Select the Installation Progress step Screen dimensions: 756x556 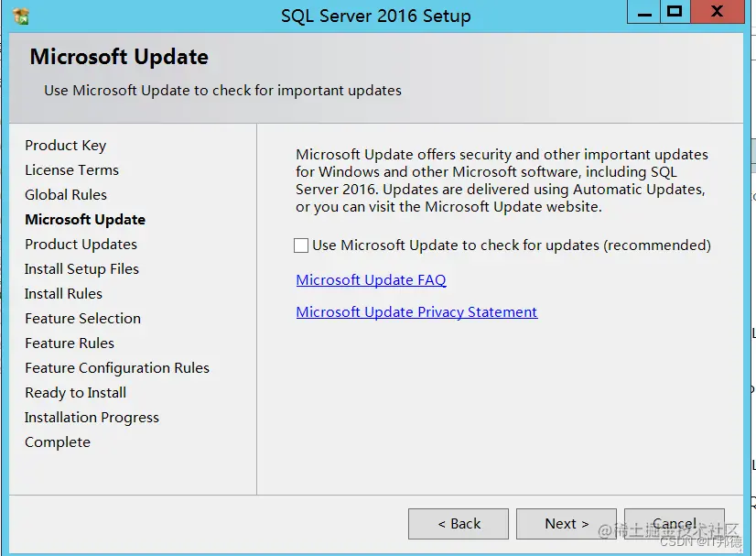pyautogui.click(x=92, y=418)
